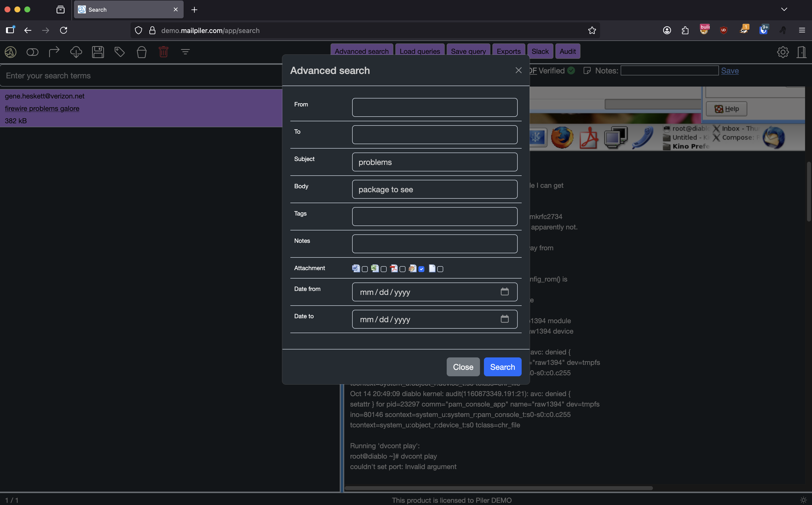Click the red trash delete icon
Image resolution: width=812 pixels, height=505 pixels.
point(163,52)
